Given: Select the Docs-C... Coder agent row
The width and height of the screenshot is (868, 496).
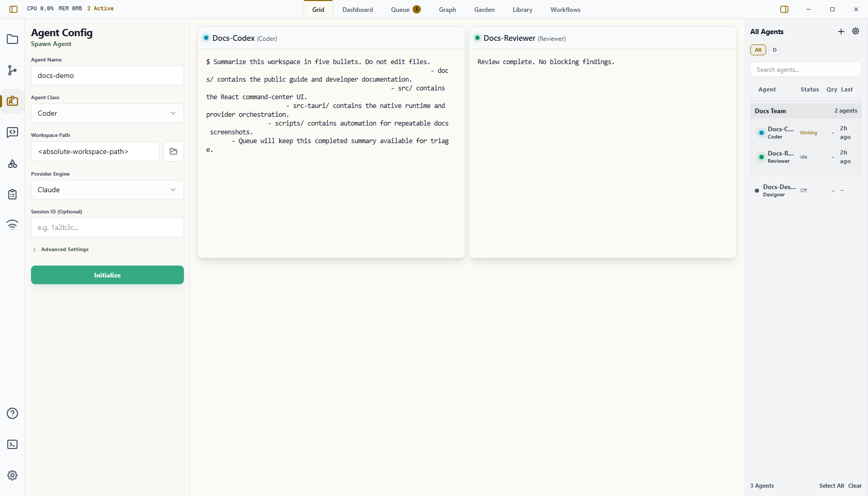Looking at the screenshot, I should pyautogui.click(x=805, y=133).
